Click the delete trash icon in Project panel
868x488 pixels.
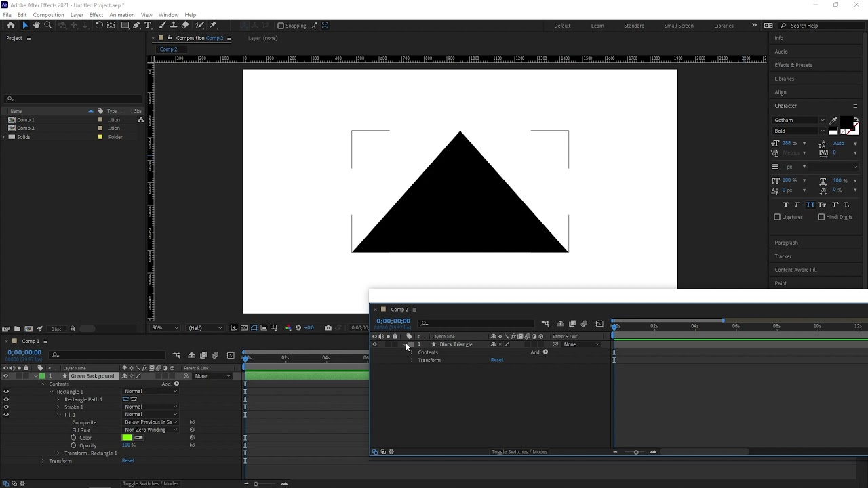click(x=73, y=329)
